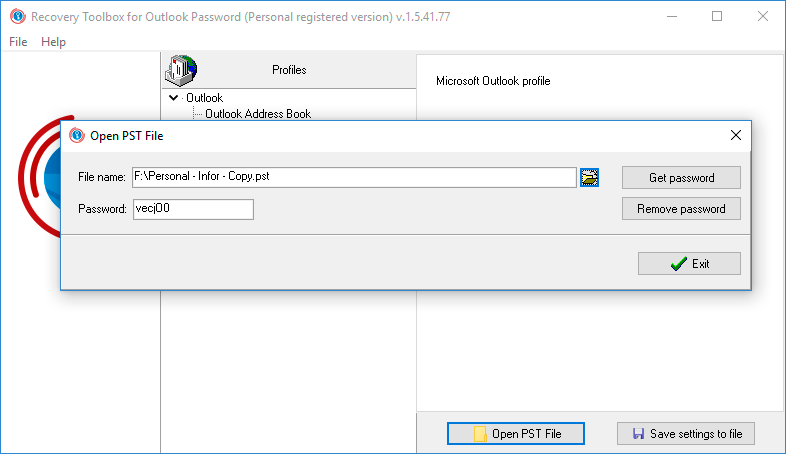Viewport: 786px width, 454px height.
Task: Click the Microsoft Outlook profile text
Action: (493, 81)
